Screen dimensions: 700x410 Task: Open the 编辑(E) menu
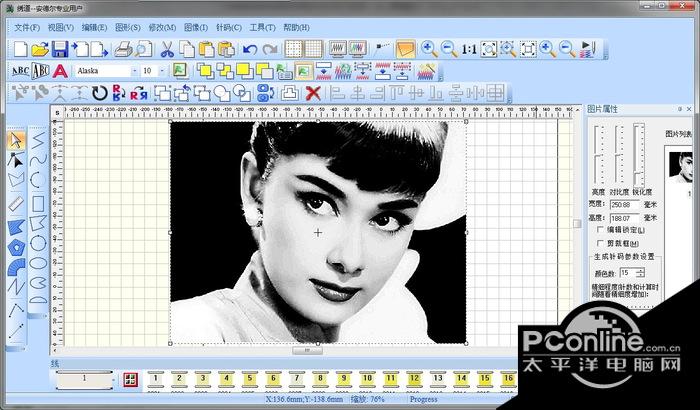[94, 27]
